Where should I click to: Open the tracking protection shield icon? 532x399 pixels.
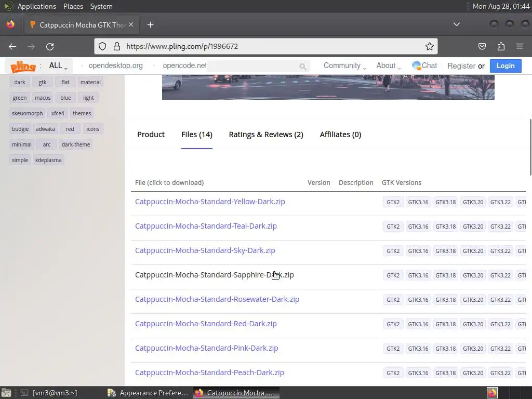102,46
